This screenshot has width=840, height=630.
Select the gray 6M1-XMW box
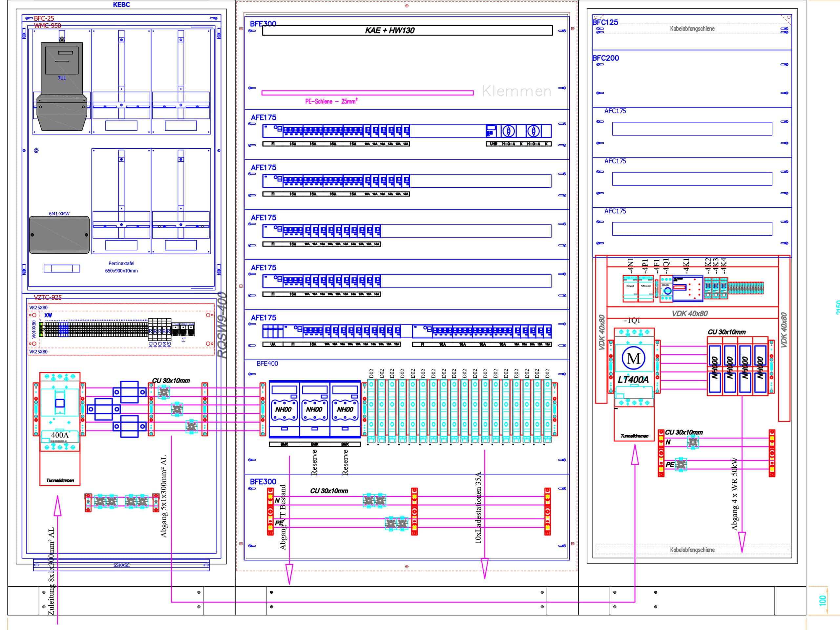point(59,235)
